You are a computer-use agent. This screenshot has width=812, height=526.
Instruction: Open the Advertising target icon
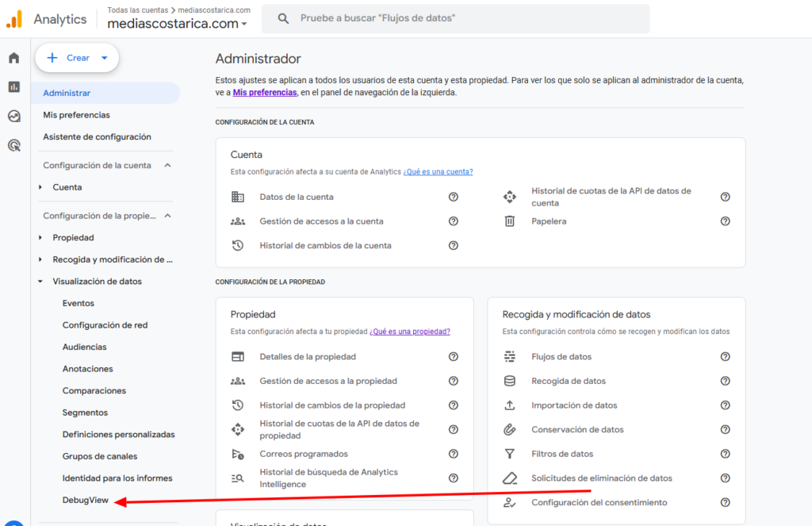pos(13,145)
